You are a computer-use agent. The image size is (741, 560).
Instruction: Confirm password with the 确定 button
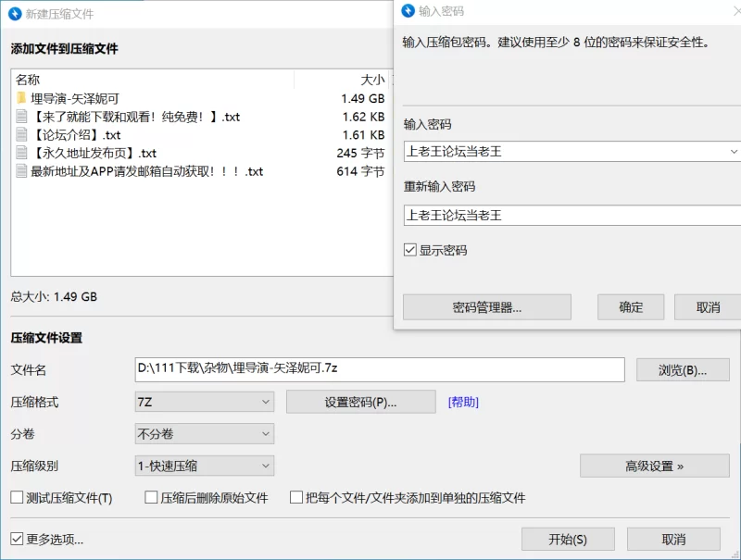pyautogui.click(x=631, y=307)
